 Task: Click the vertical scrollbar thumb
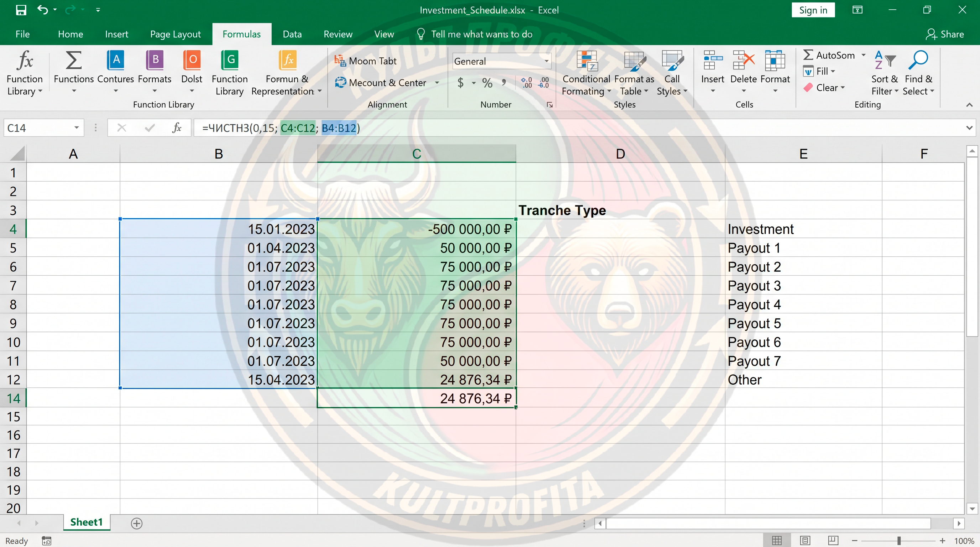972,247
